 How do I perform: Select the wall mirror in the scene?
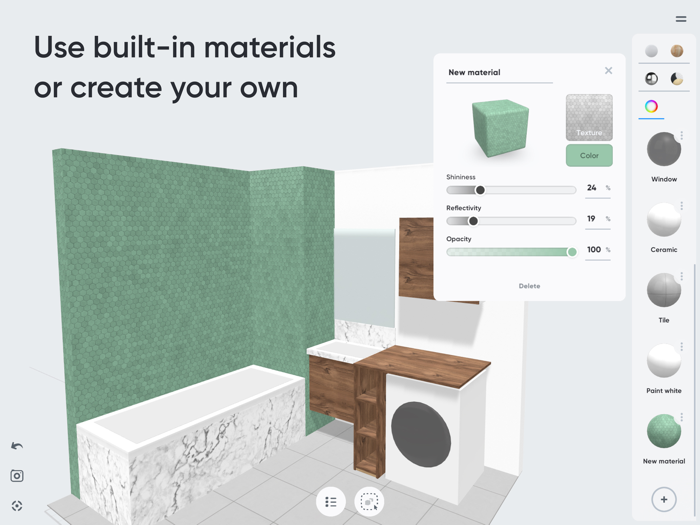point(365,278)
